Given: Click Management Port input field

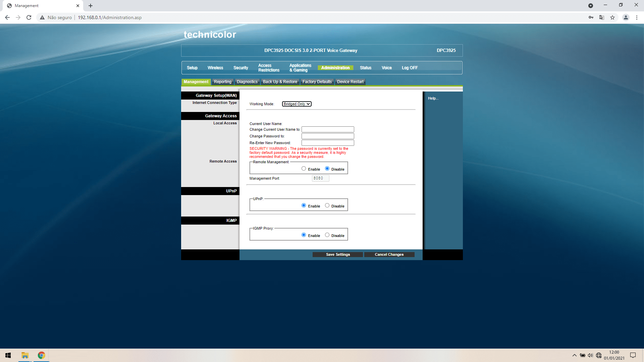Looking at the screenshot, I should point(321,178).
